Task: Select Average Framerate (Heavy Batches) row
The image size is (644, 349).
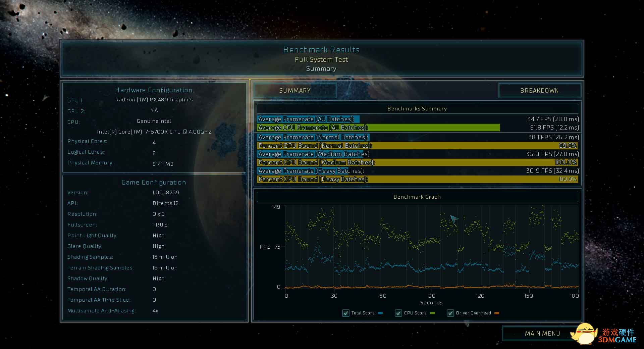Action: [418, 171]
